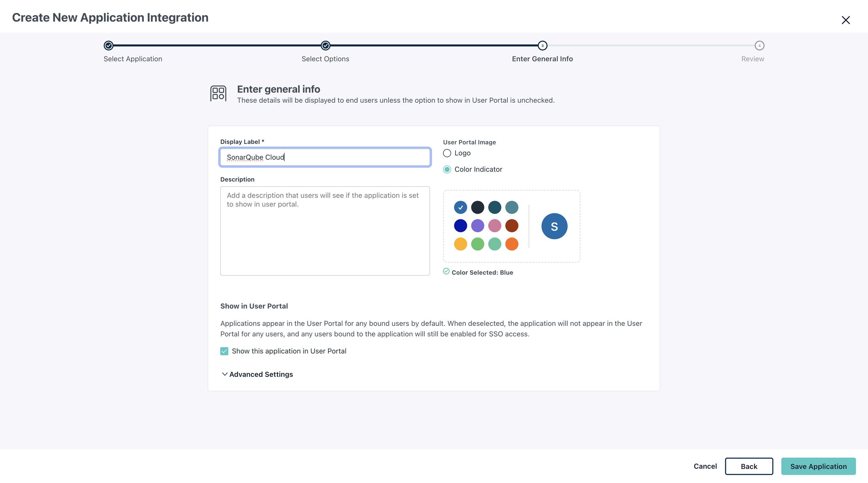Image resolution: width=868 pixels, height=483 pixels.
Task: Go to the Select Options step label
Action: (x=326, y=59)
